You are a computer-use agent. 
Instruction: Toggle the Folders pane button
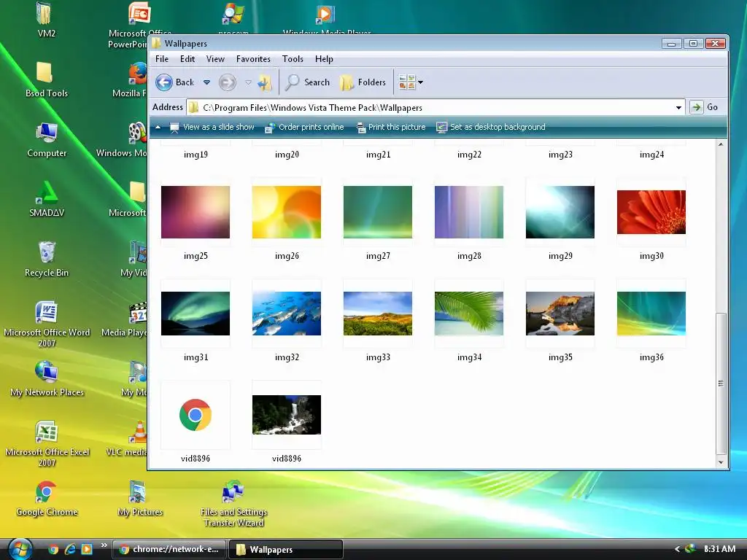click(363, 82)
